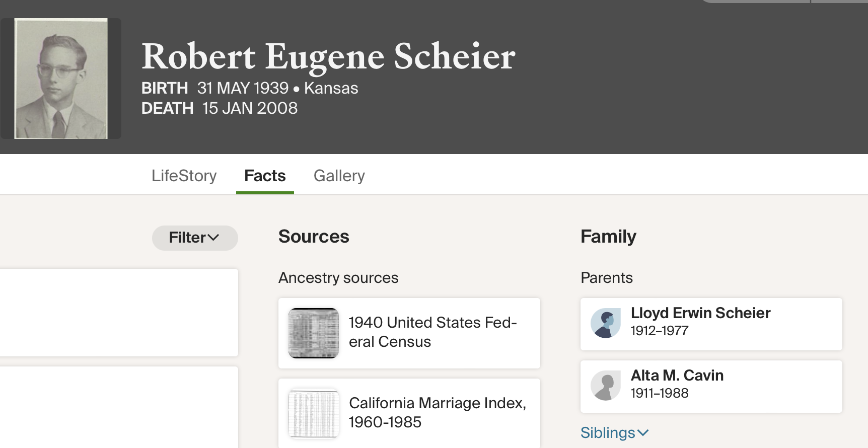Image resolution: width=868 pixels, height=448 pixels.
Task: Click Alta M. Cavin's female avatar icon
Action: [x=606, y=386]
